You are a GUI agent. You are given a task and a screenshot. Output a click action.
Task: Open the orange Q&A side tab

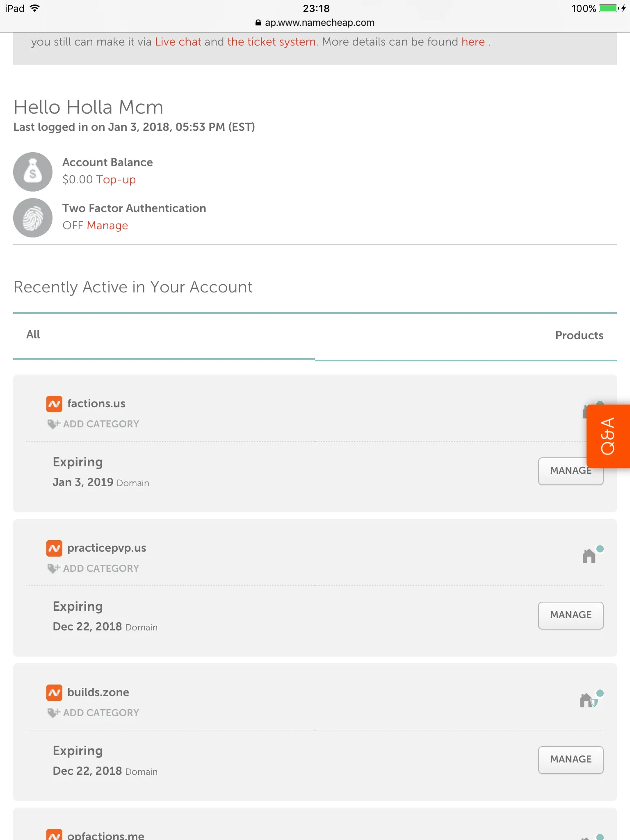pos(608,436)
